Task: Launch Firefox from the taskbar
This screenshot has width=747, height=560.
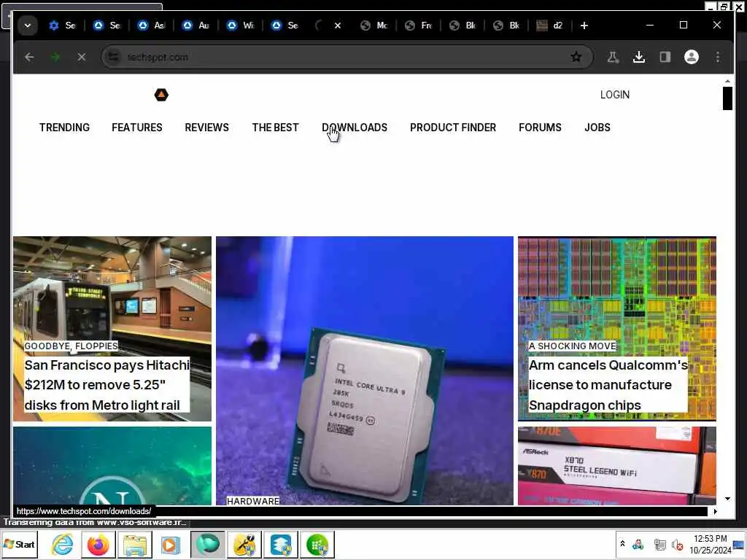Action: pos(98,544)
